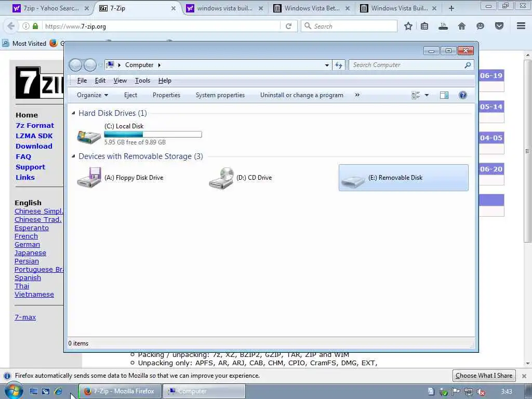Click the Search Computer input field
The image size is (532, 399).
pyautogui.click(x=407, y=65)
